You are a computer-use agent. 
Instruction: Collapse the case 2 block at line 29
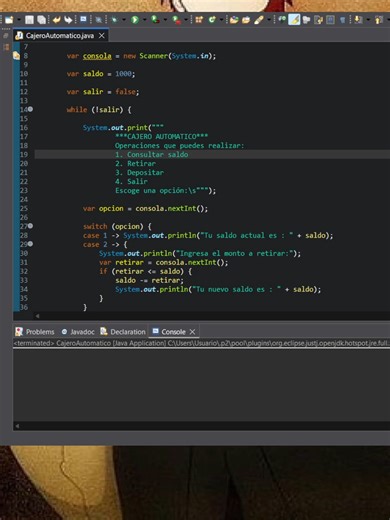[x=30, y=244]
